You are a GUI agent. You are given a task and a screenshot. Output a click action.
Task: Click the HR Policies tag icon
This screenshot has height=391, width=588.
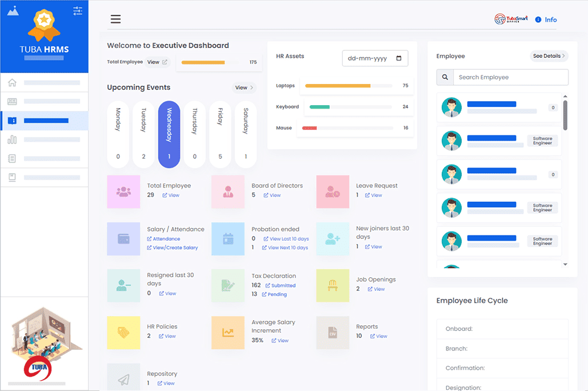tap(123, 333)
